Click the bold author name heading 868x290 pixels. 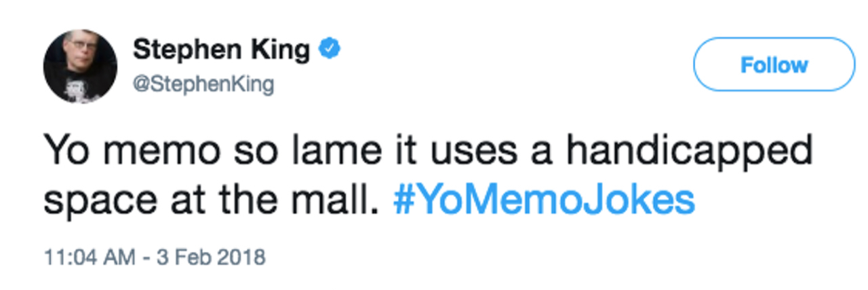(221, 50)
